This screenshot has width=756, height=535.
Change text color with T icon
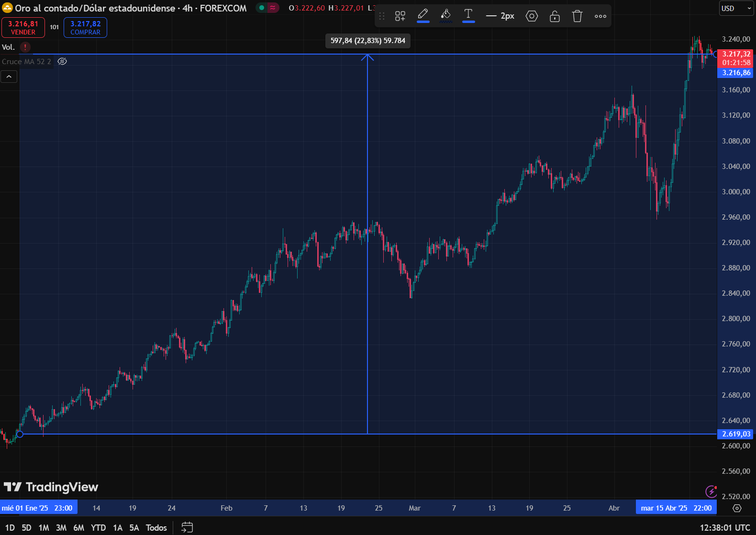pos(468,16)
